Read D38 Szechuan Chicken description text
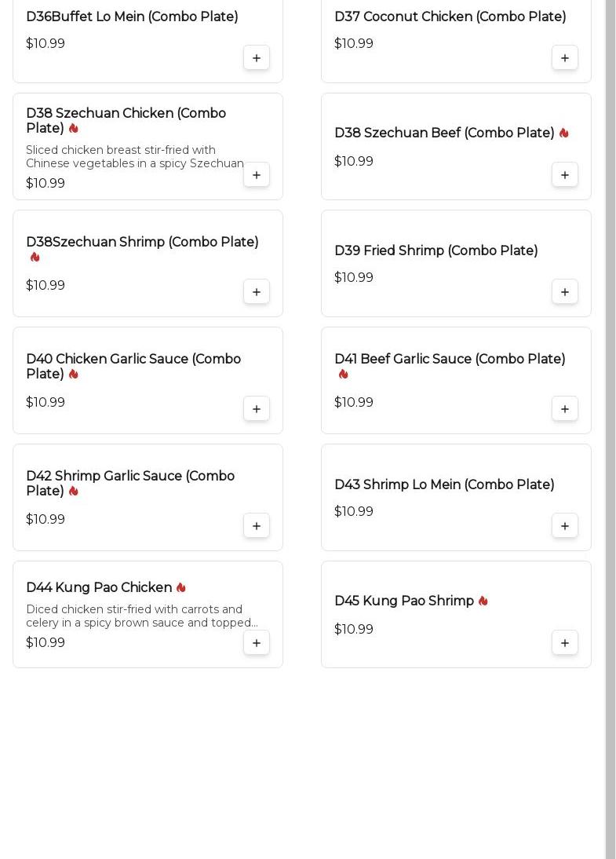Image resolution: width=616 pixels, height=859 pixels. pos(135,157)
